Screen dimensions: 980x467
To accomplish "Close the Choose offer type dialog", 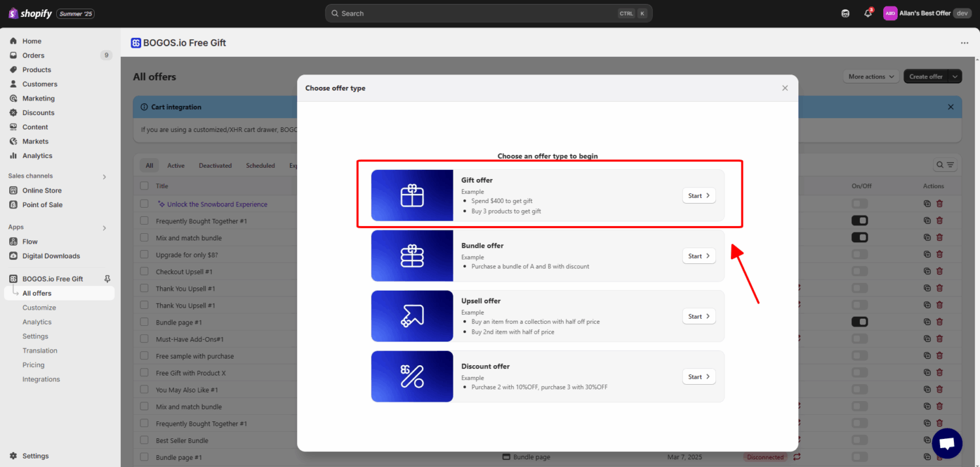I will click(x=785, y=88).
